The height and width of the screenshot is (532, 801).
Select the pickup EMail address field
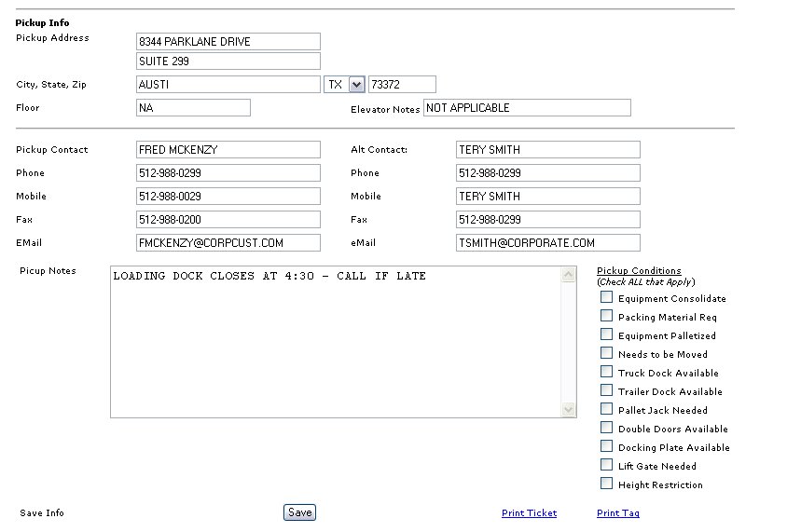tap(228, 243)
